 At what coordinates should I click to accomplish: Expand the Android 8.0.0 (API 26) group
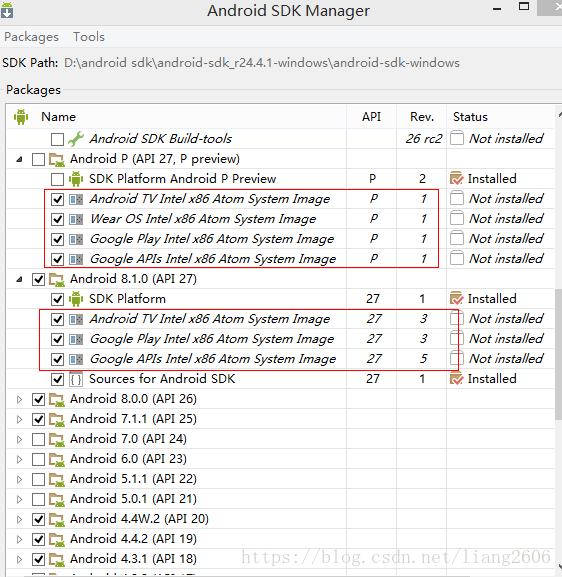[x=20, y=399]
